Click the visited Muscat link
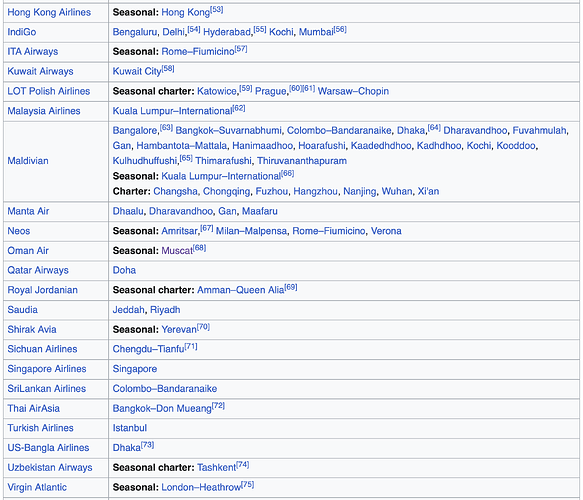 coord(177,251)
